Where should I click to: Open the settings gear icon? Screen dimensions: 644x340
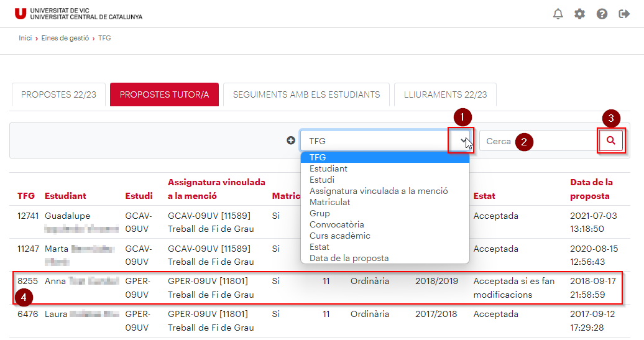pos(579,14)
